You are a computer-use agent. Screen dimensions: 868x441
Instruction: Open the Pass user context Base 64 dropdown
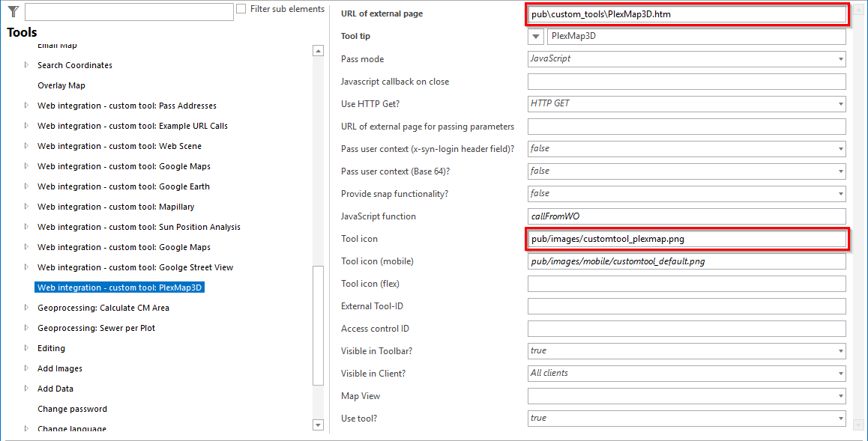840,171
